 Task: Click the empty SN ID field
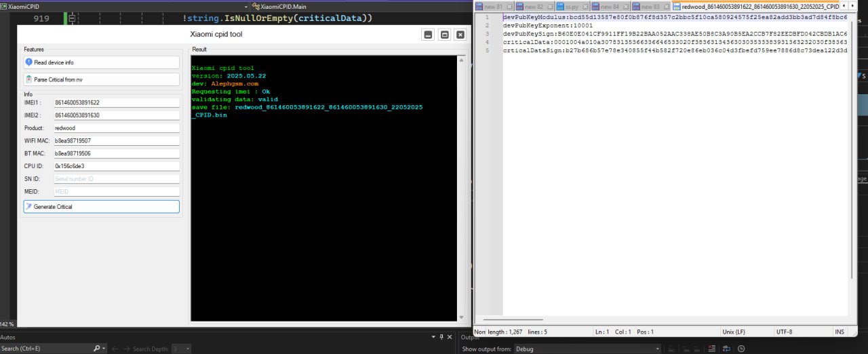click(x=116, y=179)
